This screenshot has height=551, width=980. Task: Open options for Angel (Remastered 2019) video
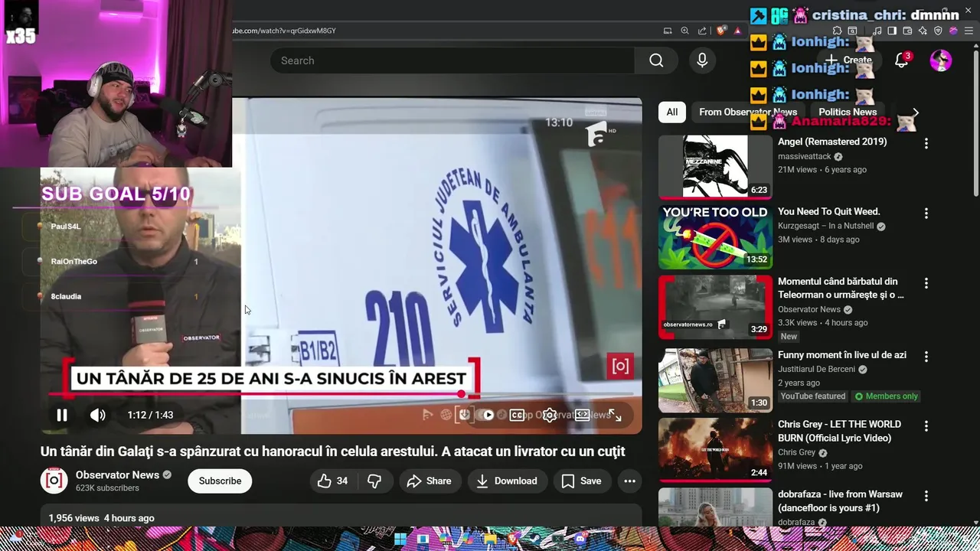pos(926,143)
